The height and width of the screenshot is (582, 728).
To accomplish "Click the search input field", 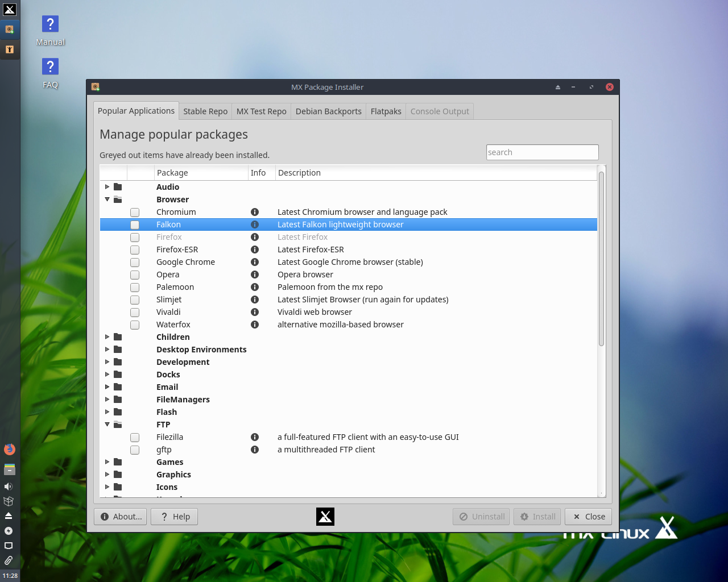I will pyautogui.click(x=543, y=152).
